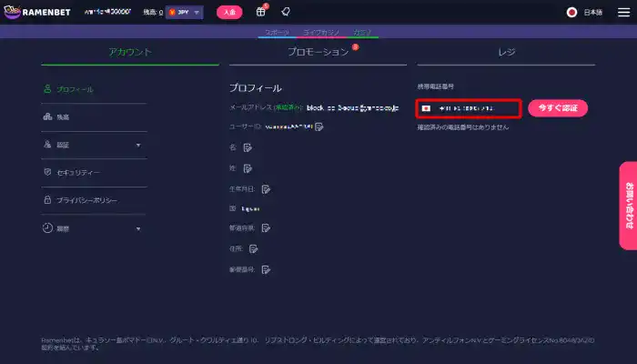Screen dimensions: 637x364
Task: Expand the 認証 sidebar section
Action: point(138,145)
